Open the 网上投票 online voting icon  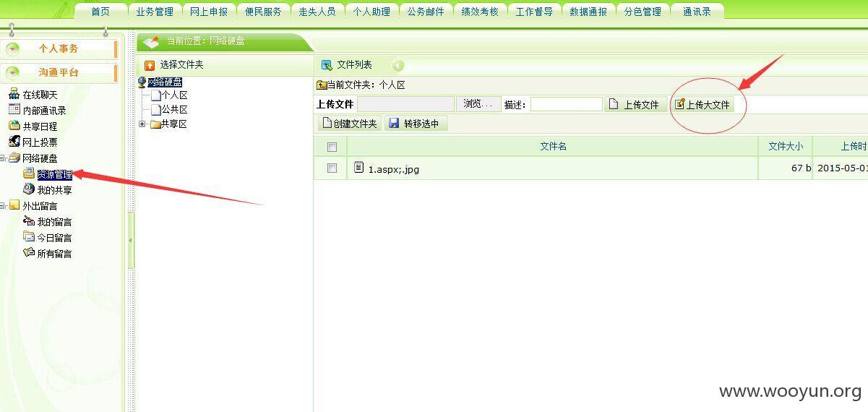14,142
